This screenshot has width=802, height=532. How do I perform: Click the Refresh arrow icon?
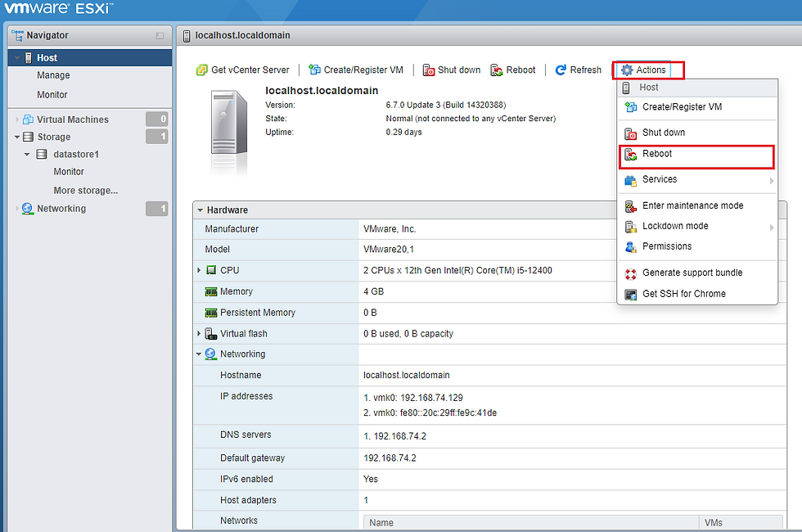561,70
